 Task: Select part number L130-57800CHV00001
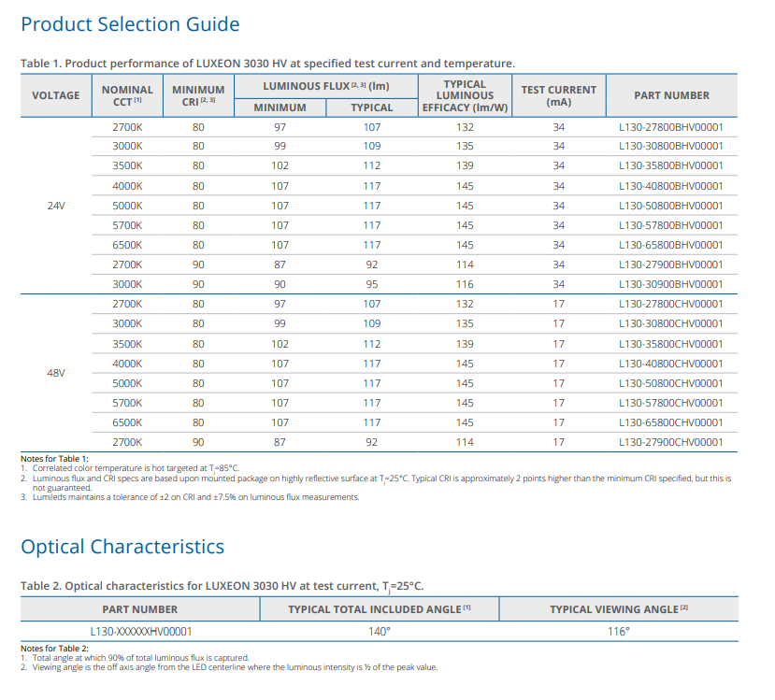point(670,403)
